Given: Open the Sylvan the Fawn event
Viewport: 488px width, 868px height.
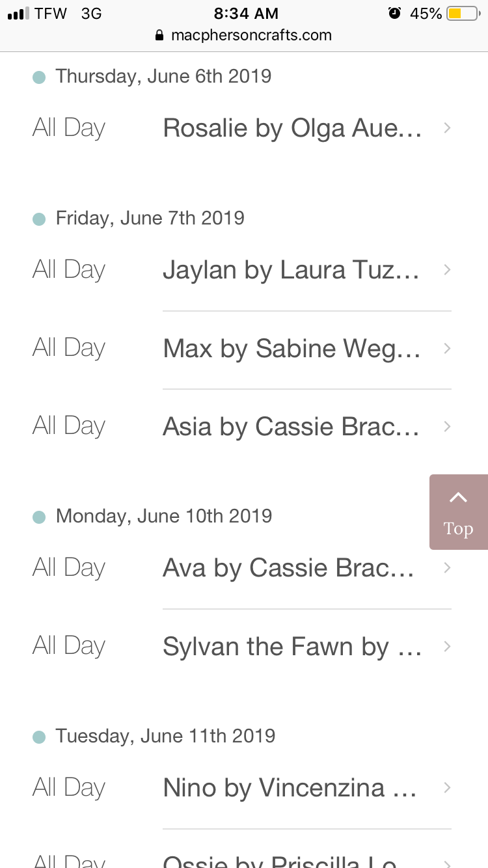Looking at the screenshot, I should click(x=291, y=646).
